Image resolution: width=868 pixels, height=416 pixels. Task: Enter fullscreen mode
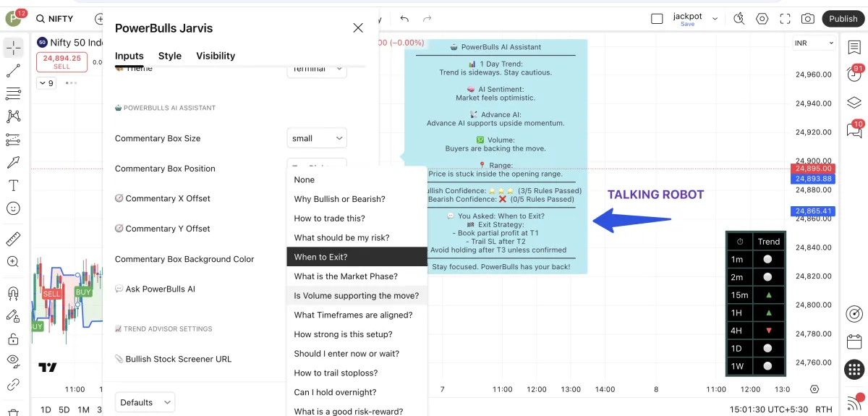(x=786, y=19)
